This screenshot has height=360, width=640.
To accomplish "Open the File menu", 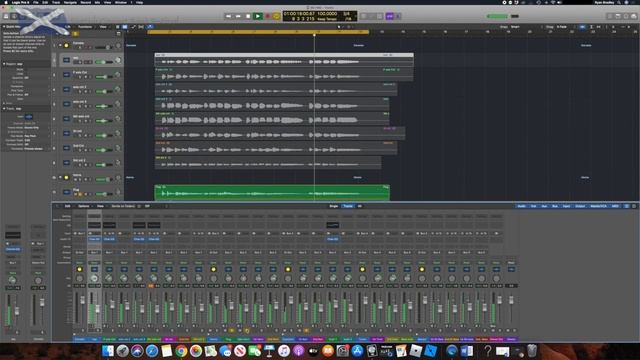I will 36,2.
